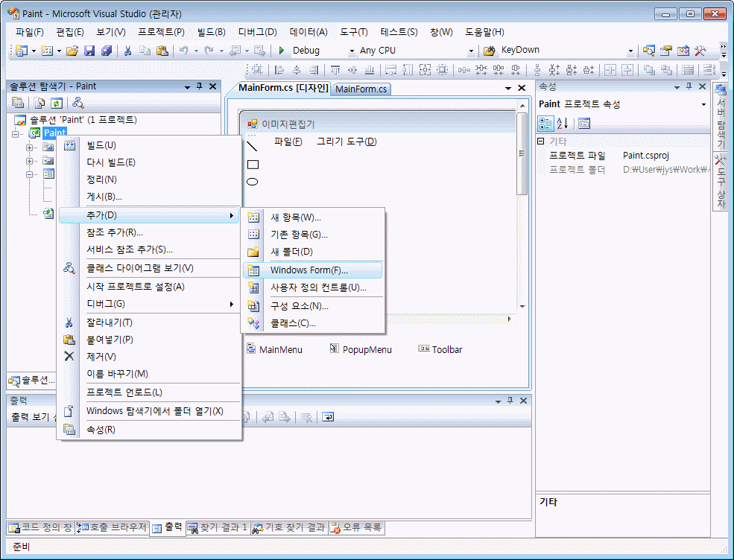Select 이름 바꾸기(M) in the context menu

[x=149, y=373]
